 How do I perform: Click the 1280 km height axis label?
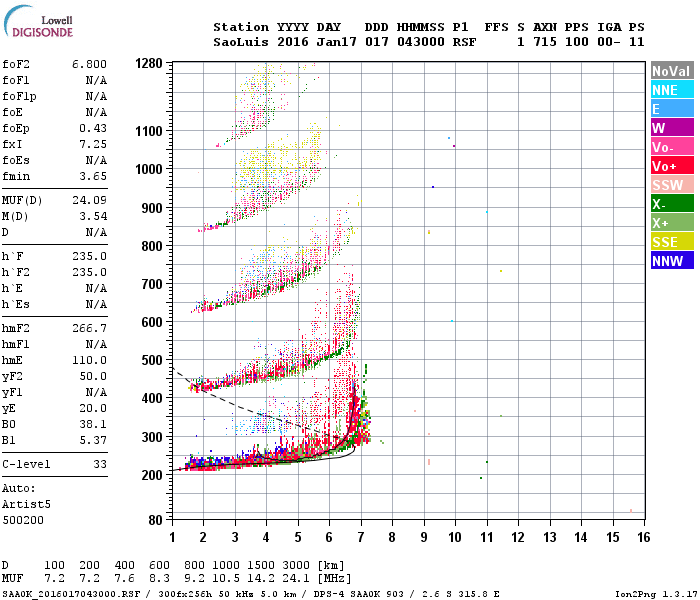tap(149, 63)
